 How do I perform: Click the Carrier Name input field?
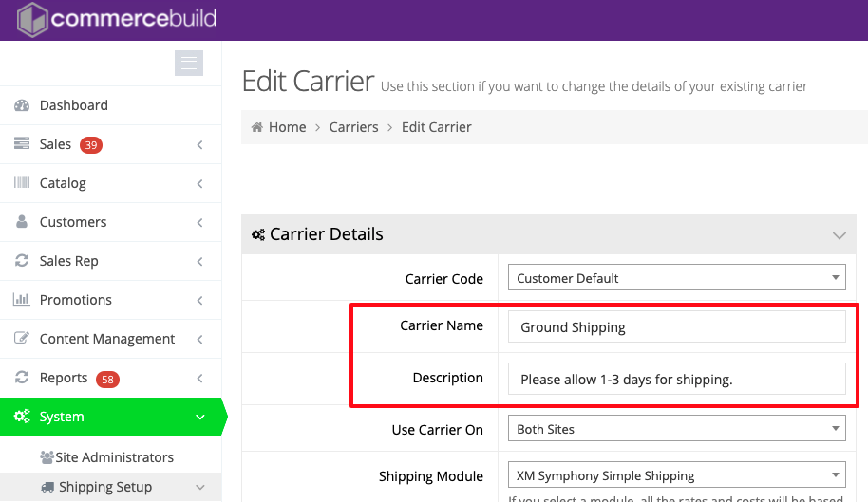click(676, 327)
